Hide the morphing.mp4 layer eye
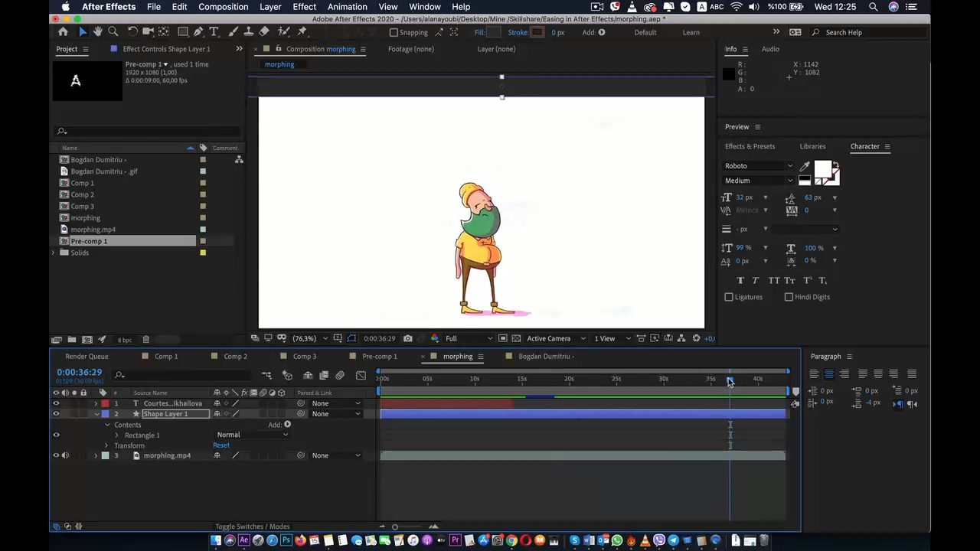 [56, 455]
